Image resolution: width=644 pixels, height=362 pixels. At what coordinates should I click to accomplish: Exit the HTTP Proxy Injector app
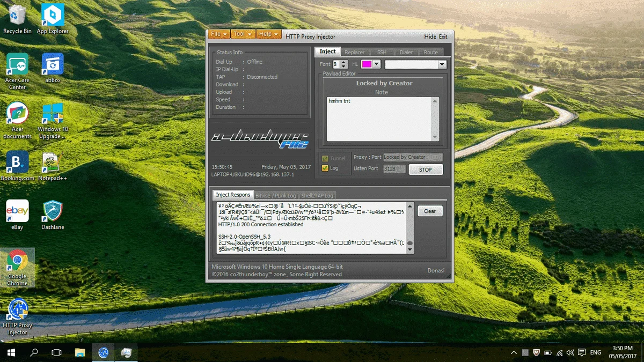click(x=443, y=36)
